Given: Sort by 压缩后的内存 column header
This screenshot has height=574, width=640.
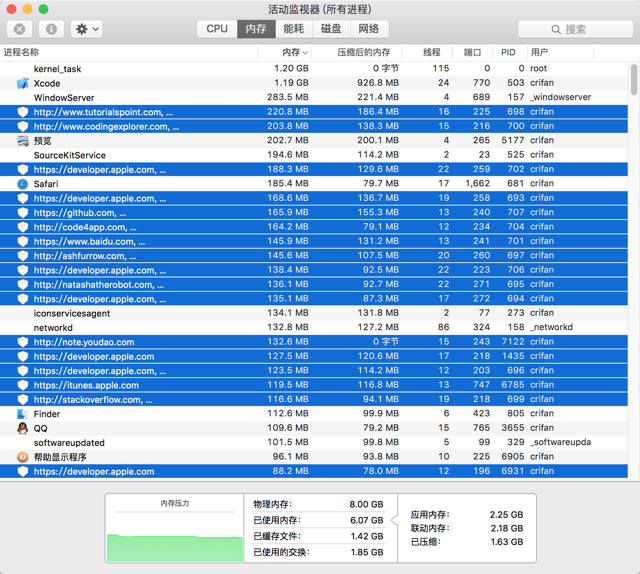Looking at the screenshot, I should point(364,52).
